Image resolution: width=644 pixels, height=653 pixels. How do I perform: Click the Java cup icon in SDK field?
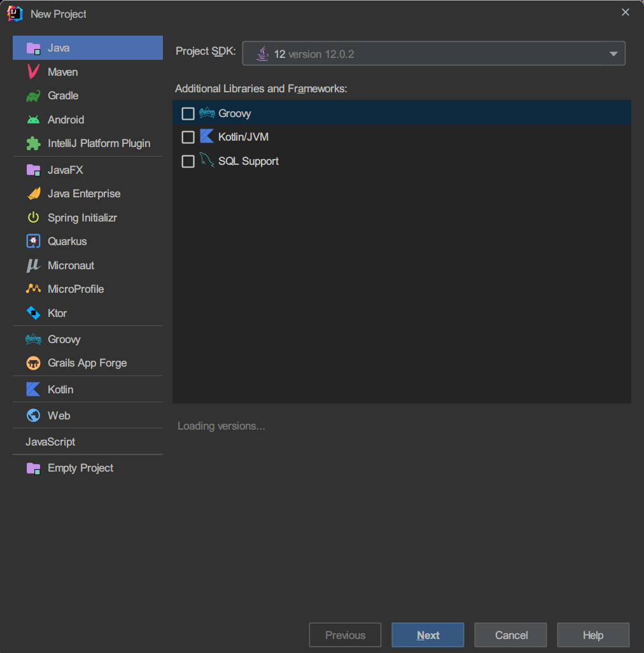point(263,53)
